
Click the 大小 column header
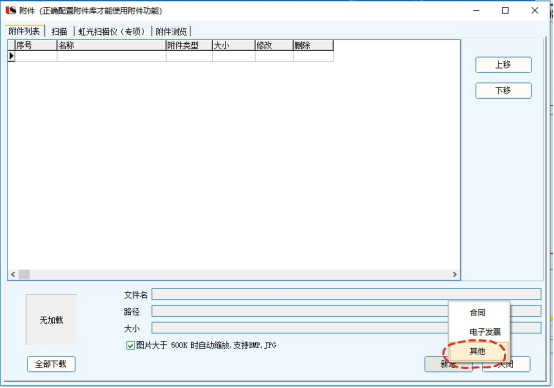pos(234,45)
